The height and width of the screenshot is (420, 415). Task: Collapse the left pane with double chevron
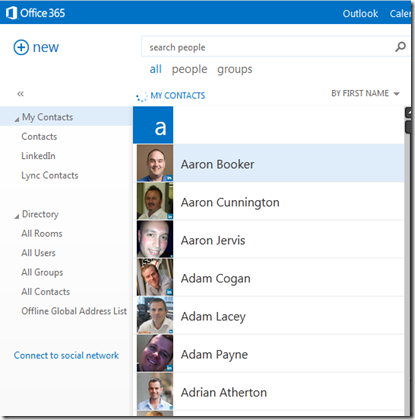20,94
